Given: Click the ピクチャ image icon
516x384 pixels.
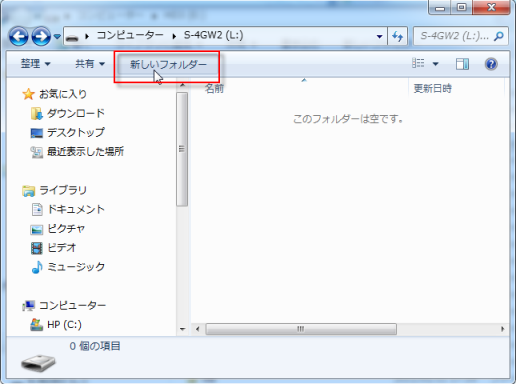Looking at the screenshot, I should [x=37, y=229].
